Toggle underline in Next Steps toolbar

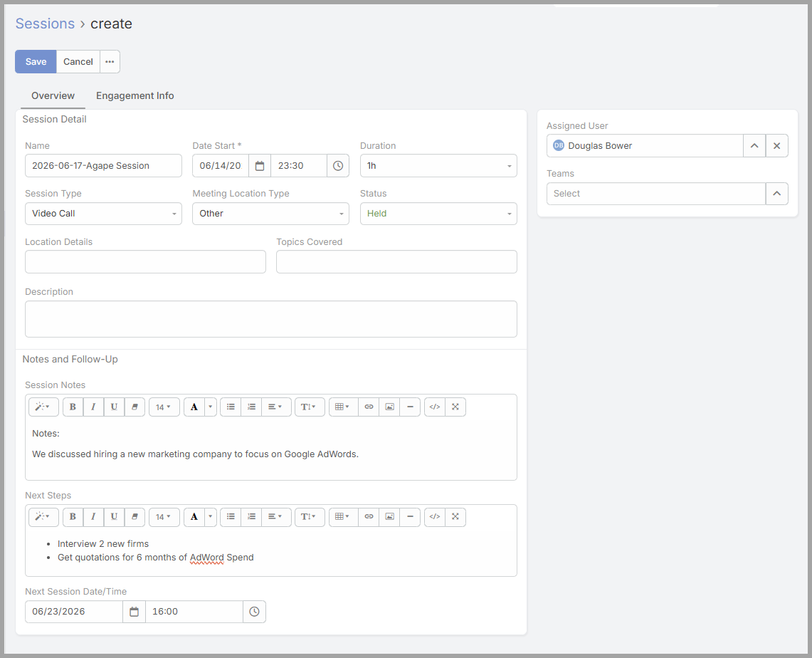(x=114, y=516)
